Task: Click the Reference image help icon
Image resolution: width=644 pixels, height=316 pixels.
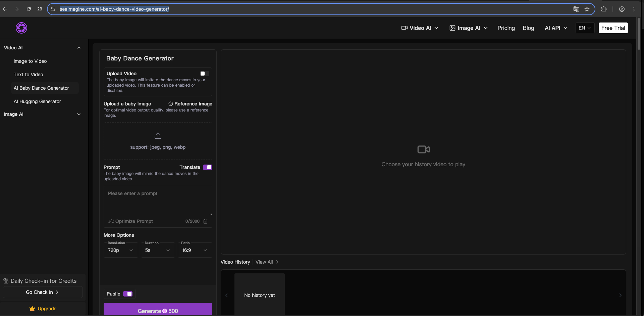Action: (x=170, y=104)
